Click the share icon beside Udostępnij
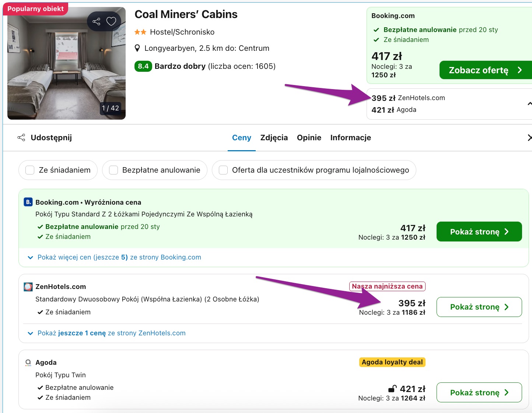532x413 pixels. 21,138
